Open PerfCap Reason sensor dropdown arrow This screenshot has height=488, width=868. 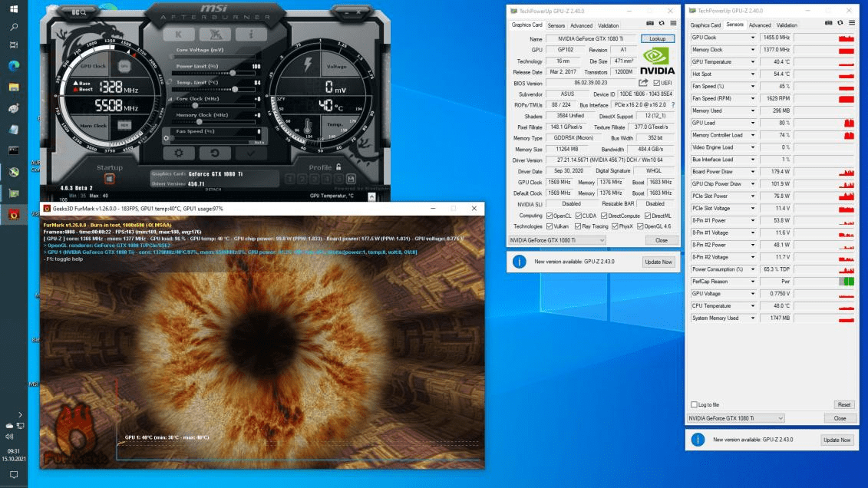pyautogui.click(x=752, y=282)
